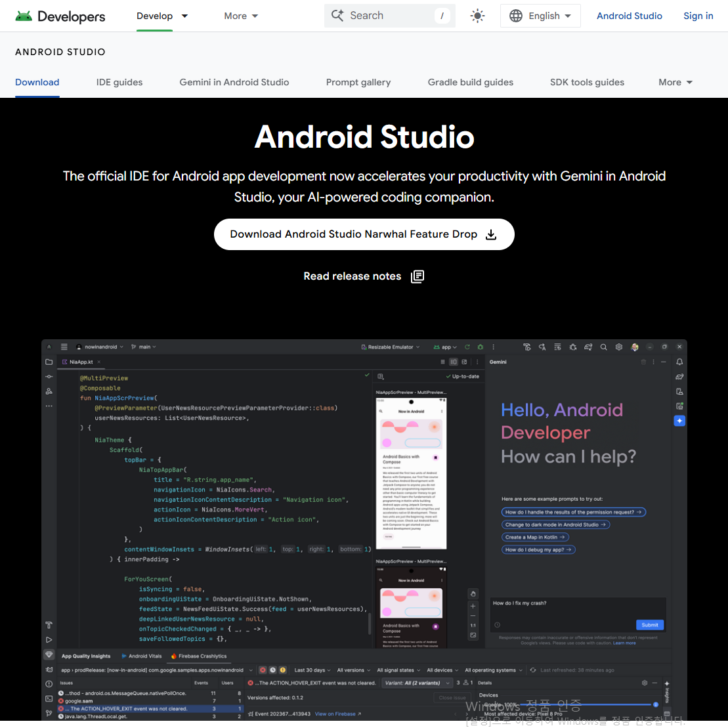This screenshot has height=728, width=728.
Task: Toggle the site light/dark theme sun button
Action: (477, 16)
